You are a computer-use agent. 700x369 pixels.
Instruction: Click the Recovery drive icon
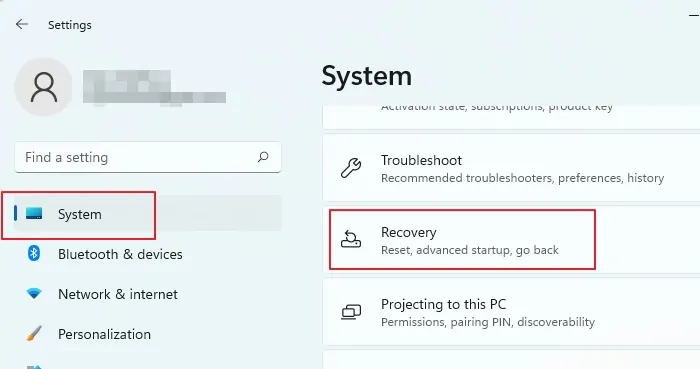tap(351, 240)
